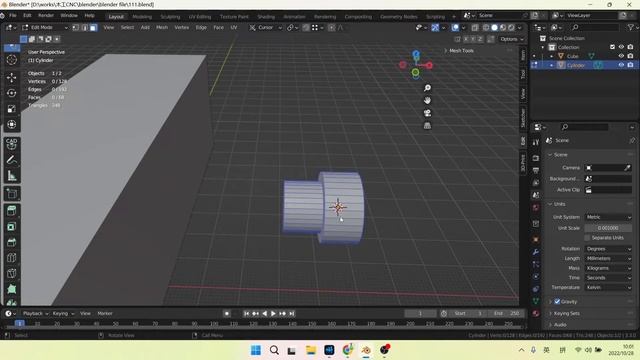Toggle the camera view icon in viewport
This screenshot has height=360, width=640.
(x=427, y=113)
